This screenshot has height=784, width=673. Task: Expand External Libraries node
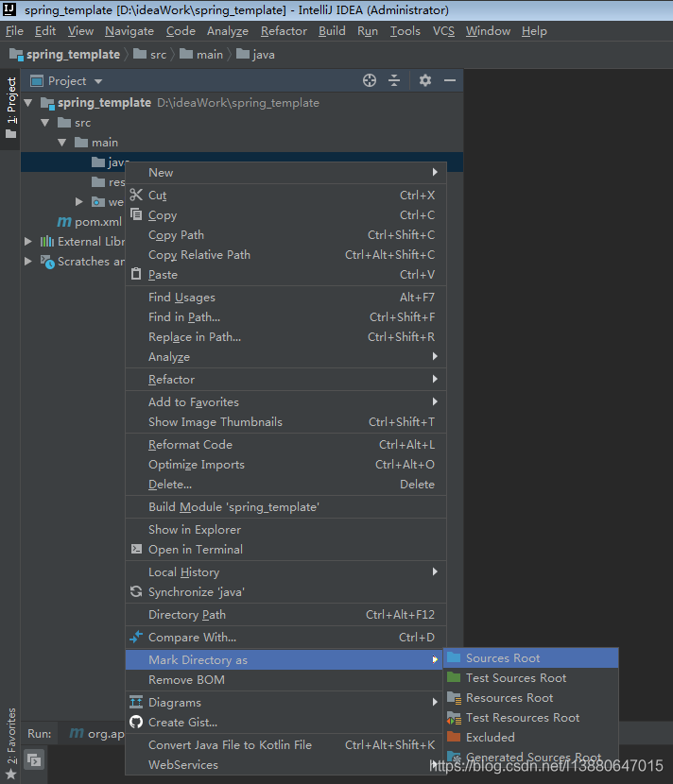pos(28,242)
